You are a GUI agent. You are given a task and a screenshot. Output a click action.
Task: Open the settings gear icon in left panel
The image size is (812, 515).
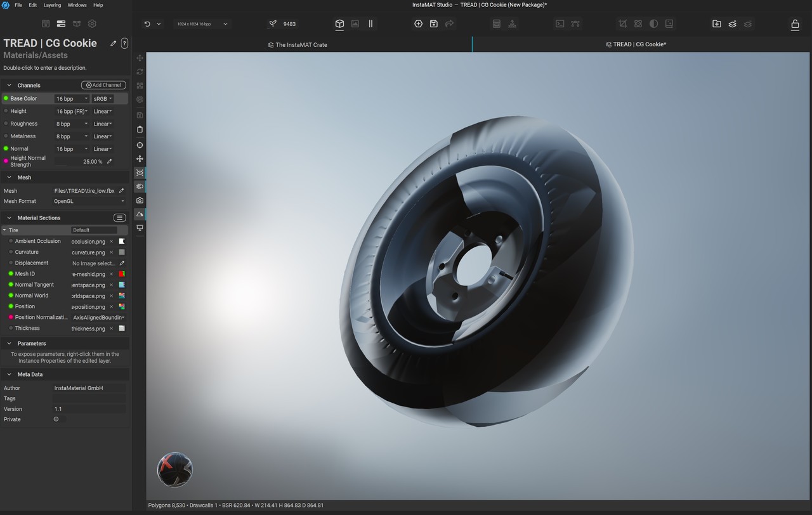(x=92, y=24)
